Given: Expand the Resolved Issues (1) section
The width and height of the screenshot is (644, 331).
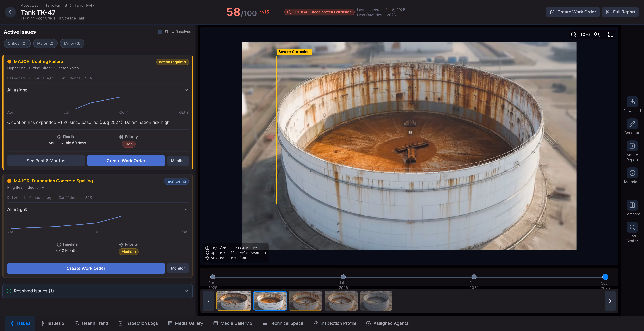Looking at the screenshot, I should click(98, 291).
